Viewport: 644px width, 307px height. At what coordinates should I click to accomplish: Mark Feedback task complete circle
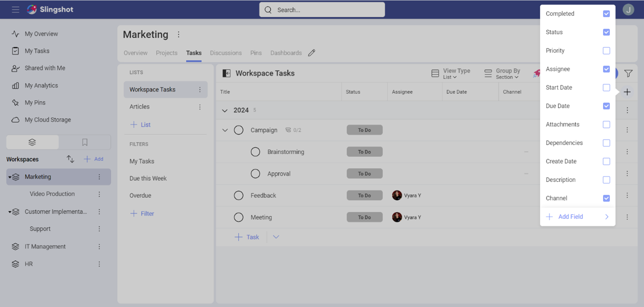(x=239, y=195)
